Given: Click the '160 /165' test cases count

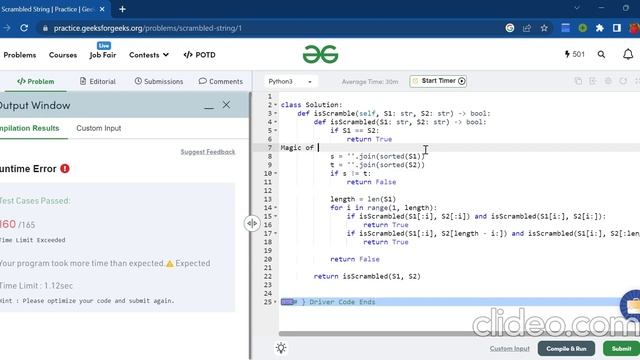Looking at the screenshot, I should pos(18,224).
